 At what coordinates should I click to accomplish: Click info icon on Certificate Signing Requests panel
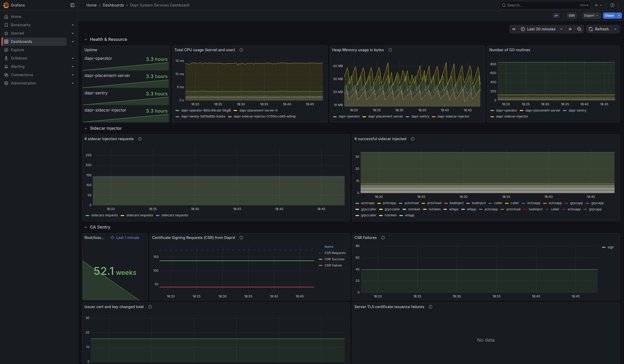(241, 238)
